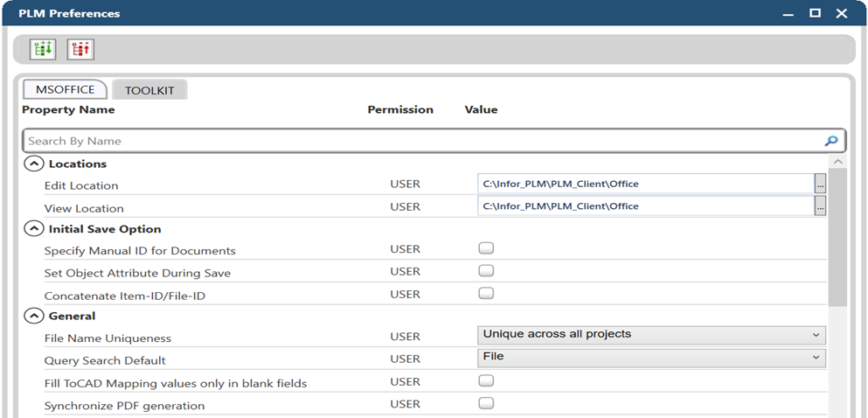868x418 pixels.
Task: Browse for Edit Location folder
Action: (820, 184)
